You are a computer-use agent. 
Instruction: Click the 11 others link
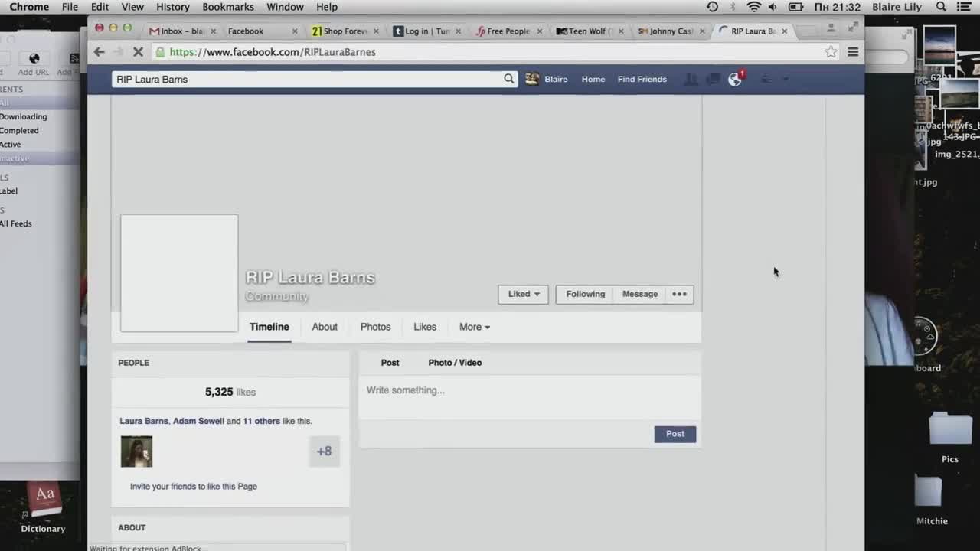(261, 421)
